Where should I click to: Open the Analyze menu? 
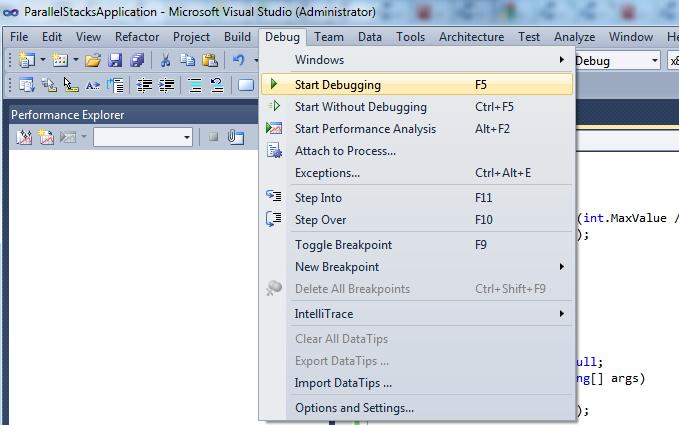coord(575,37)
